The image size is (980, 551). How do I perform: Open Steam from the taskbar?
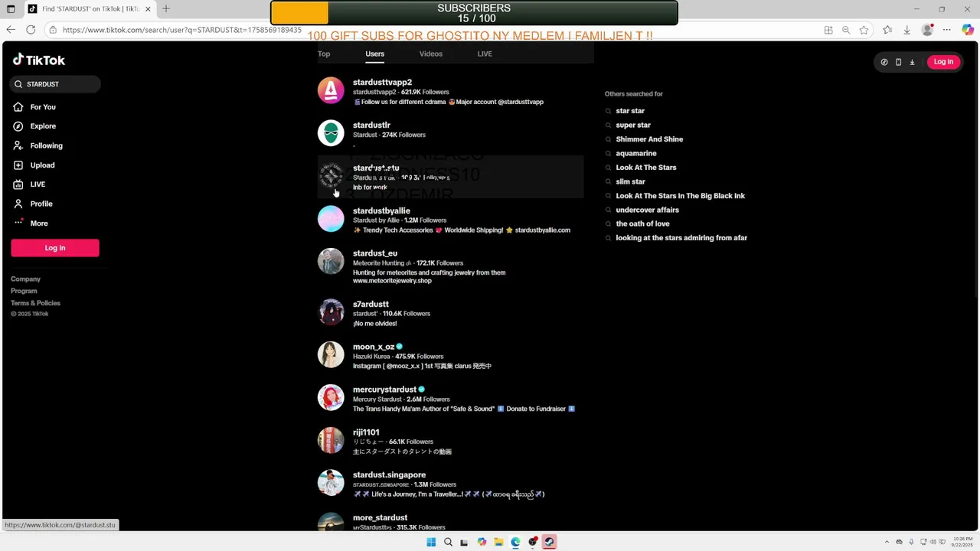pyautogui.click(x=549, y=542)
